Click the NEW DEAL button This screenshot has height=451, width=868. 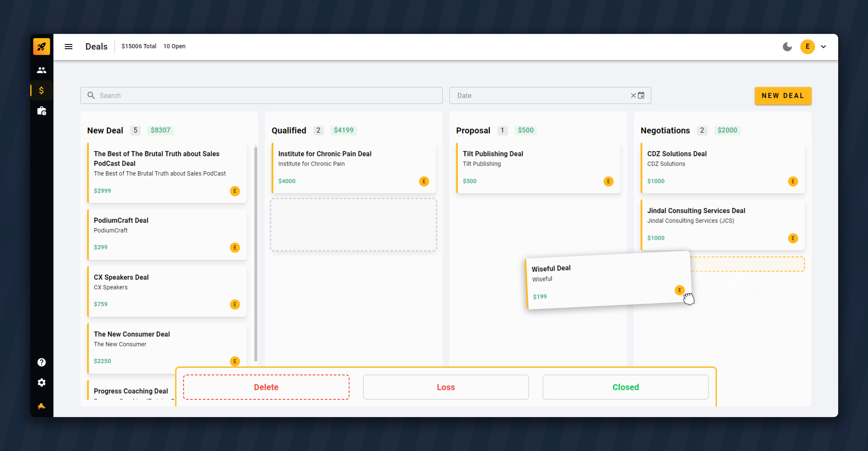click(783, 96)
